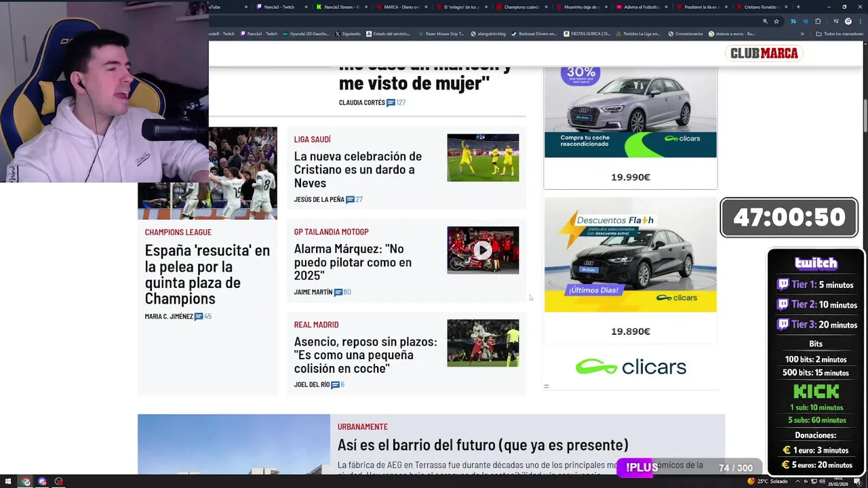Open the weather widget 25°C Soleado
The image size is (868, 488).
tap(768, 482)
